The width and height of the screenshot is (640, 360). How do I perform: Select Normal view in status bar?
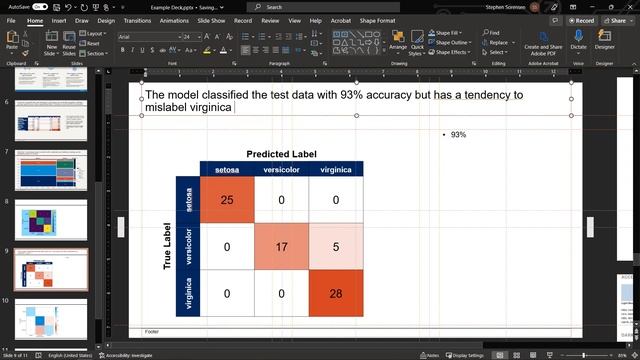point(500,356)
